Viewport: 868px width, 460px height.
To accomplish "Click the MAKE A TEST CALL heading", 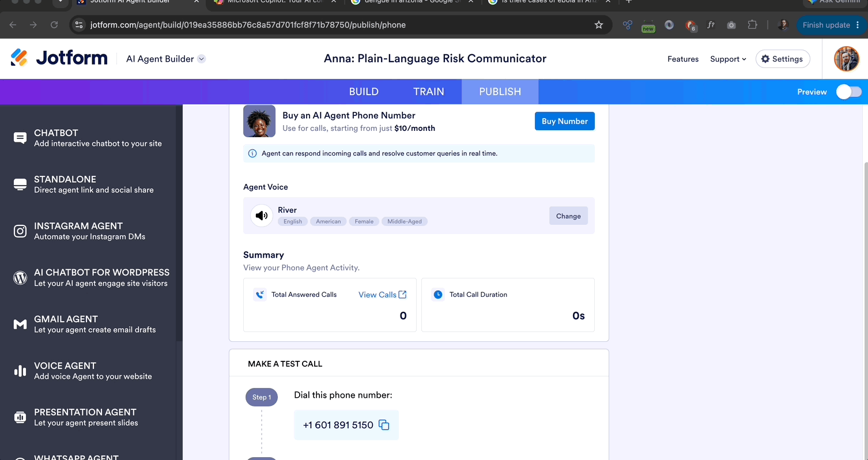I will [x=285, y=364].
